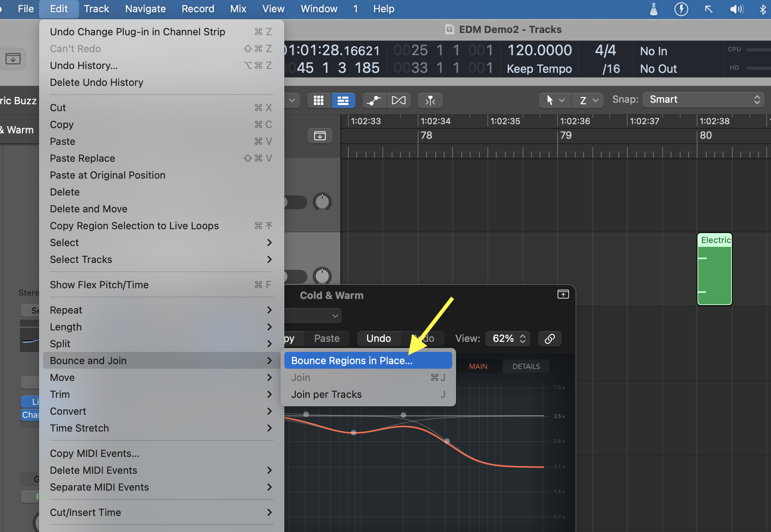
Task: Click the download tray icon above tracks
Action: tap(320, 136)
